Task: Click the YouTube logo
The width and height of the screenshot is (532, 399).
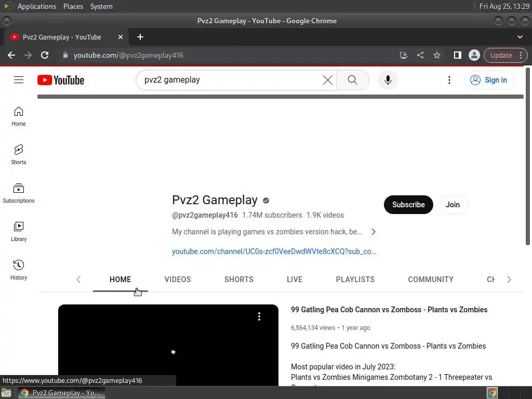Action: click(x=61, y=80)
